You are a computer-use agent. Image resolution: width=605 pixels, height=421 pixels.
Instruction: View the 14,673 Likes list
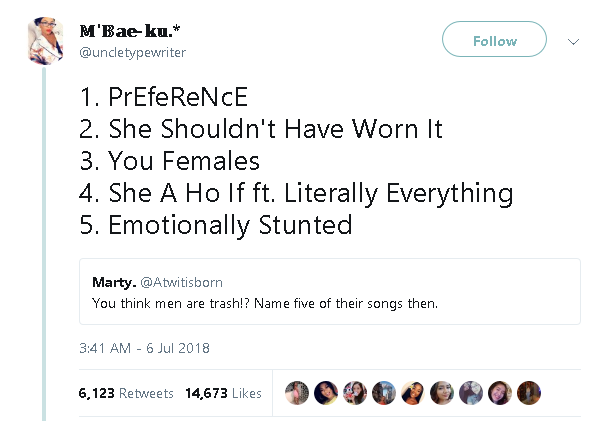[223, 393]
